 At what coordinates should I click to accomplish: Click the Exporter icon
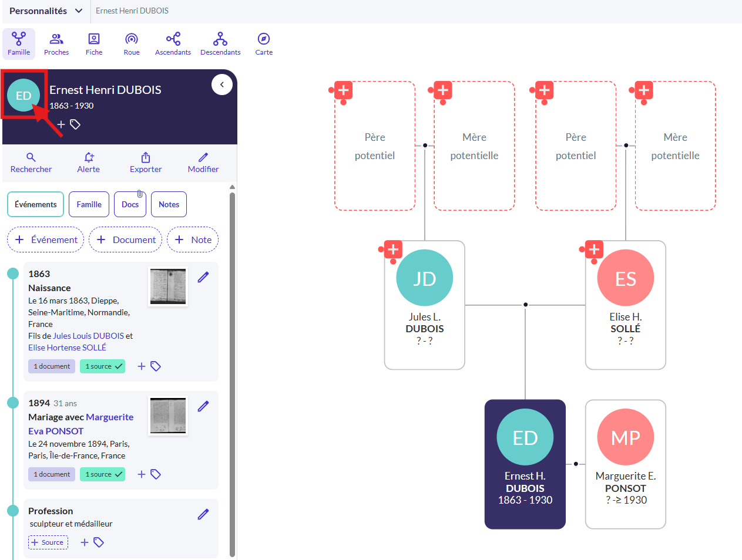[146, 157]
